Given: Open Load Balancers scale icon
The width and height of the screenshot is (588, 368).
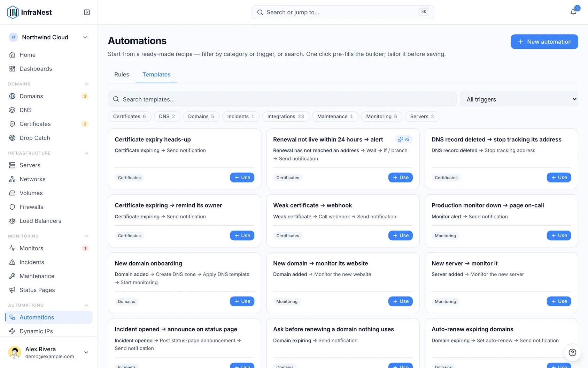Looking at the screenshot, I should (x=12, y=221).
